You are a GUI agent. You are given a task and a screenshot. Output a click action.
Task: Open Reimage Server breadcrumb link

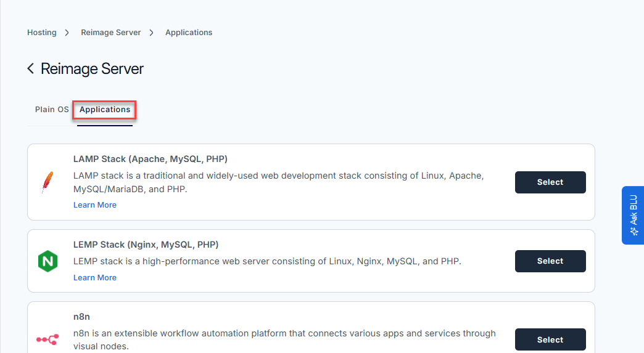tap(110, 33)
